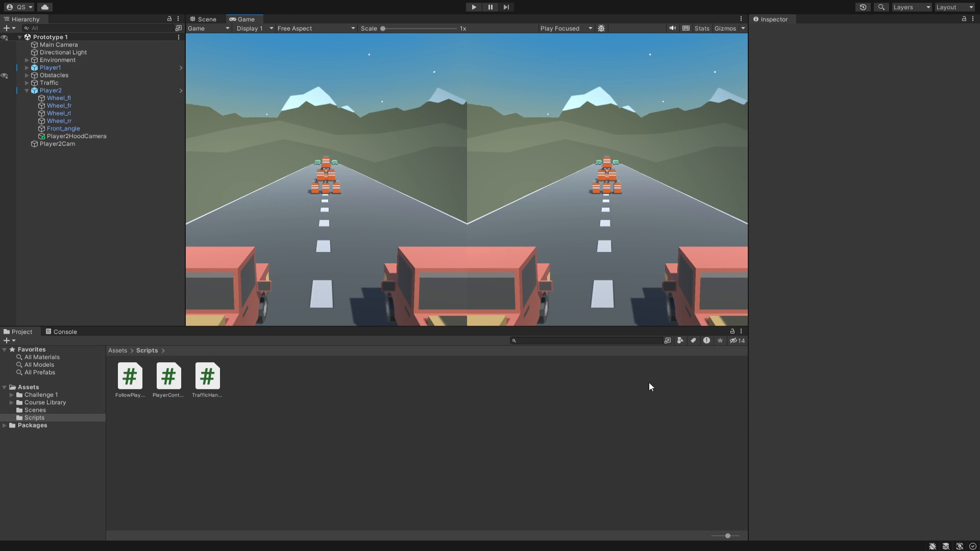Select the TrafficHan script in the Scripts folder
The image size is (980, 551).
click(206, 376)
